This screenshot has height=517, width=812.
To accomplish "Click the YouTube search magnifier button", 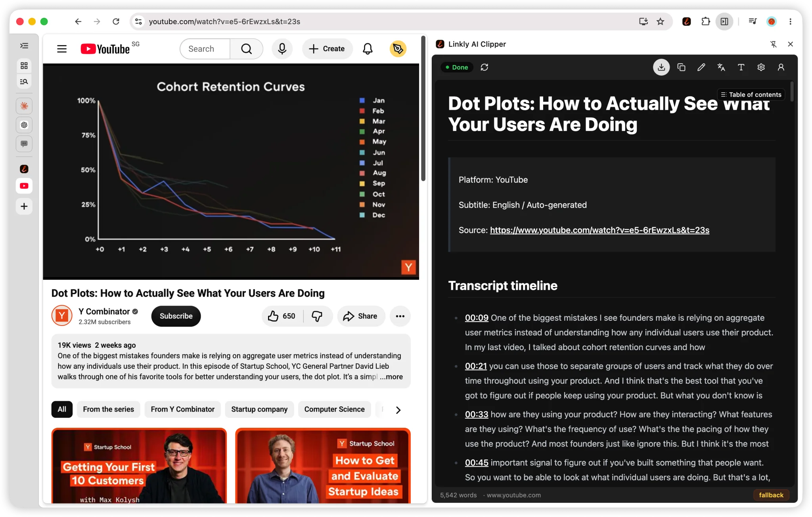I will pos(247,49).
